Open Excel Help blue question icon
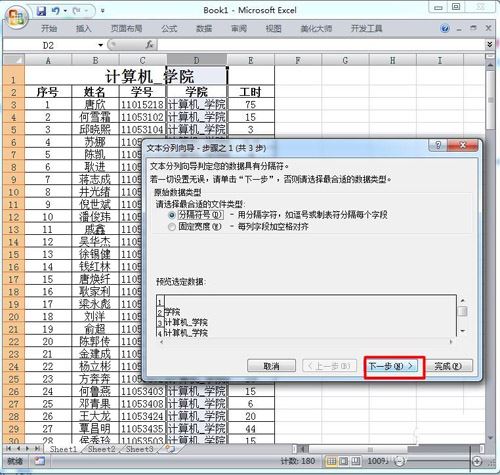Viewport: 500px width, 475px height. point(445,29)
